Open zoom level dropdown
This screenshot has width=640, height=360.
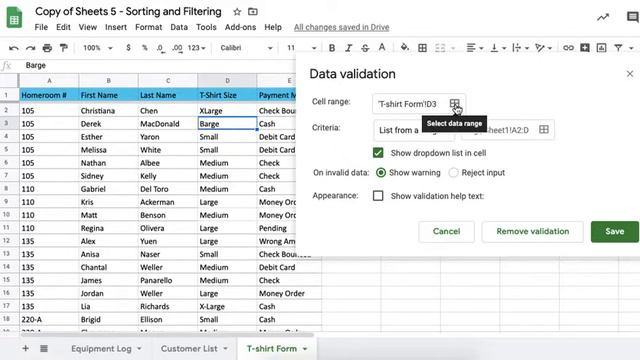click(x=98, y=48)
